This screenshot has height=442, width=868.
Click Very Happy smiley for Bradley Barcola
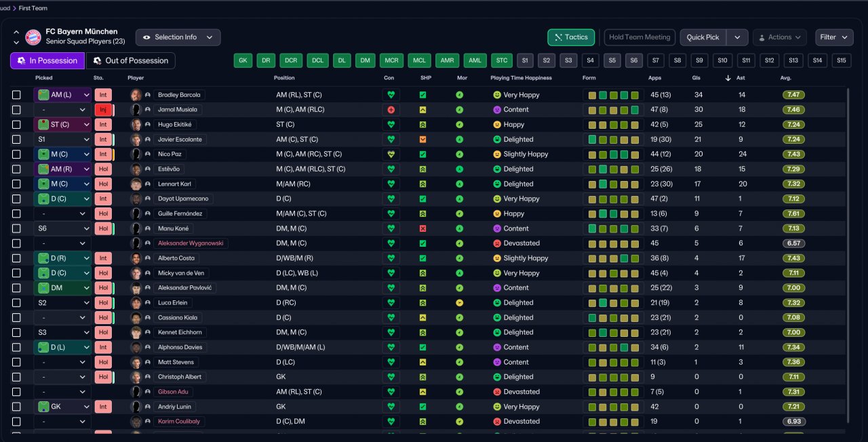click(496, 95)
